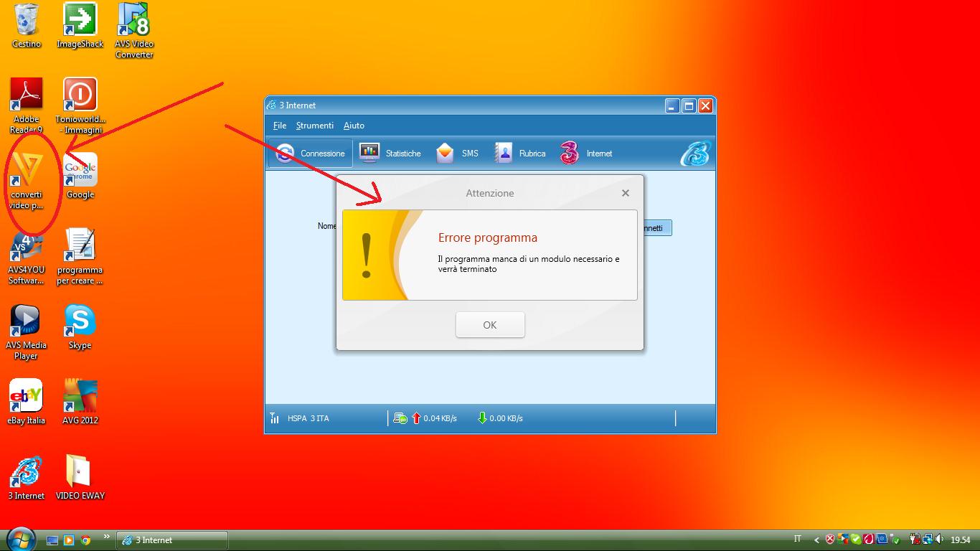The height and width of the screenshot is (551, 980).
Task: Click network globe tray icon
Action: (x=928, y=540)
